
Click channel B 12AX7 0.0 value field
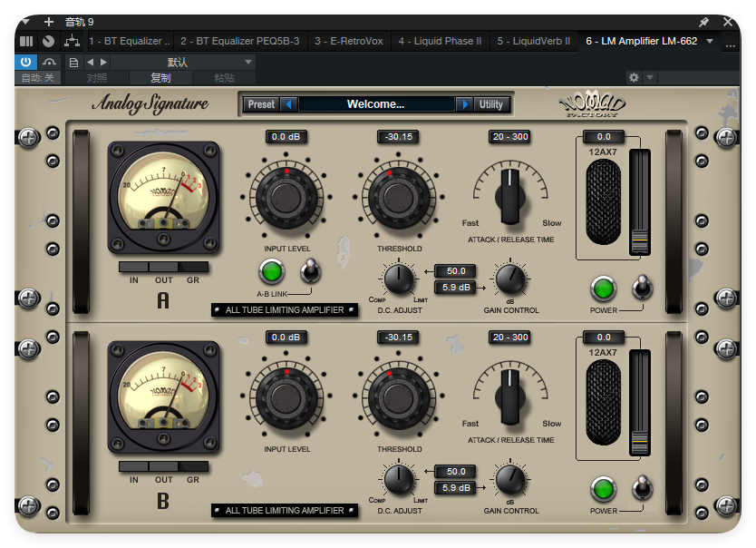(x=604, y=338)
